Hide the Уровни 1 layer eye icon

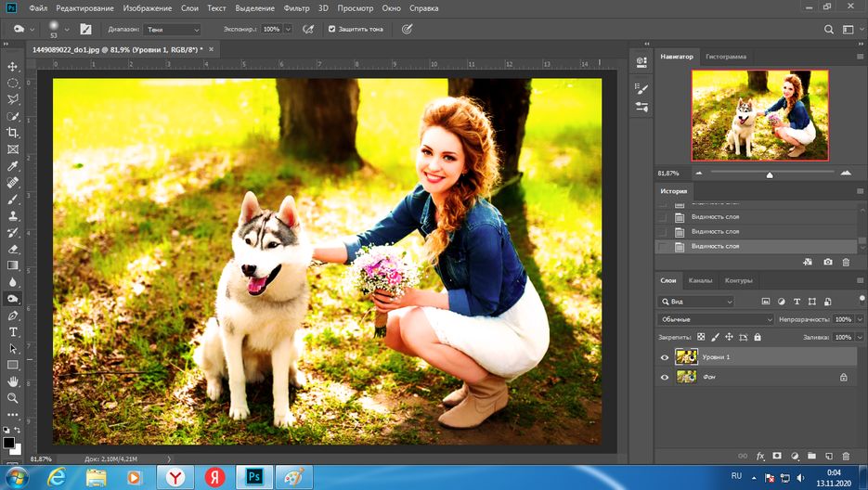pos(665,357)
